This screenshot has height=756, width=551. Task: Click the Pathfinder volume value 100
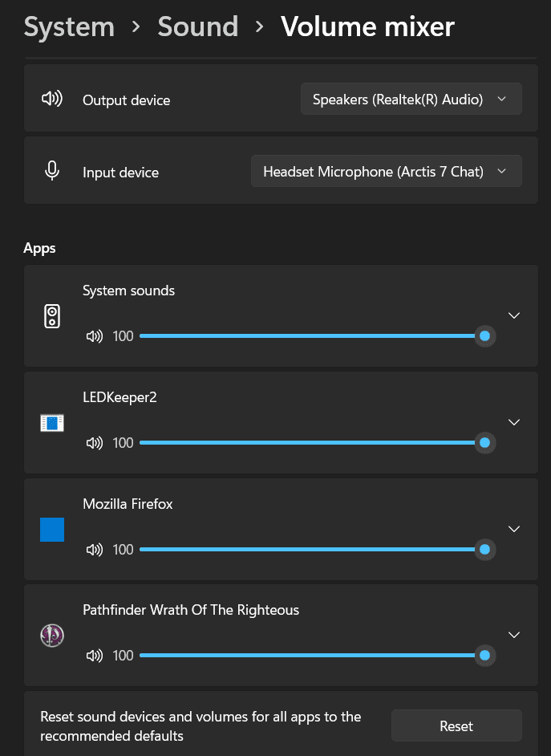pyautogui.click(x=123, y=656)
